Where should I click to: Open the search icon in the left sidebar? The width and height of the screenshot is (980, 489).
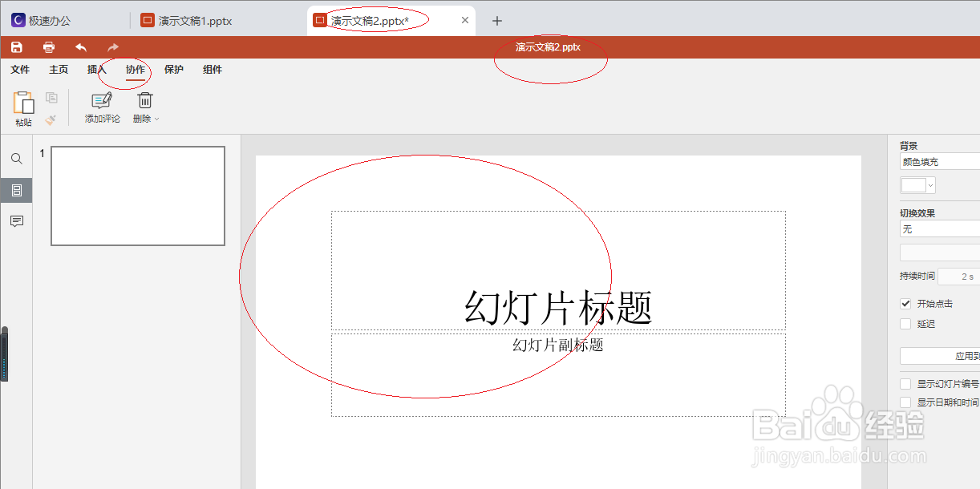pos(16,159)
